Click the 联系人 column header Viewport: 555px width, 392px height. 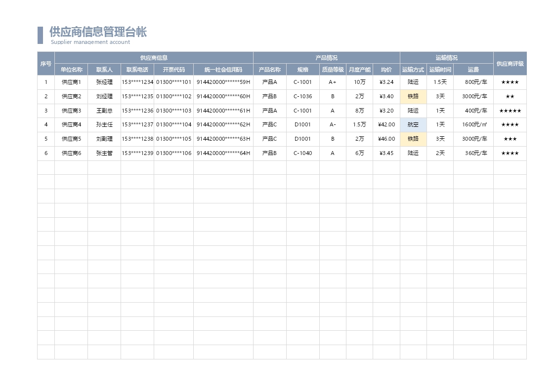[x=104, y=70]
